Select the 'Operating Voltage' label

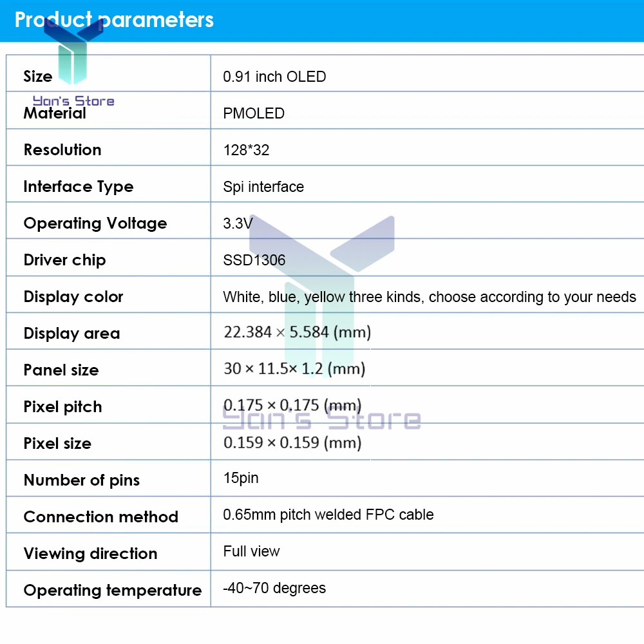[x=95, y=223]
